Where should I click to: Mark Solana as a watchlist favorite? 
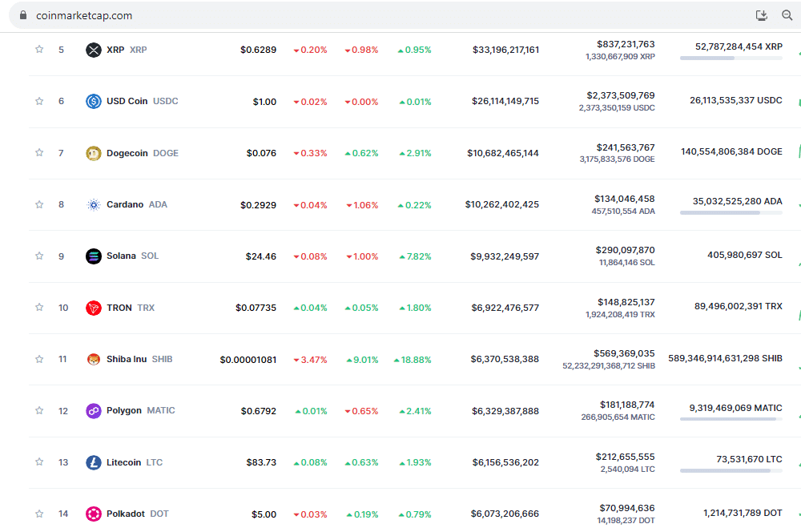coord(39,256)
